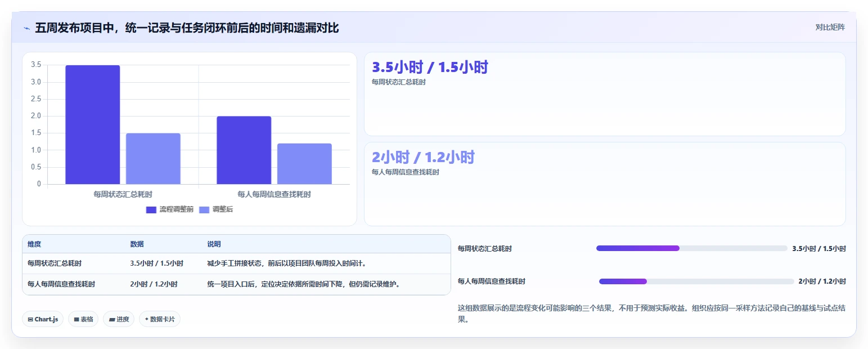868x349 pixels.
Task: Click the title 五周发布项目中 heading
Action: pyautogui.click(x=187, y=28)
